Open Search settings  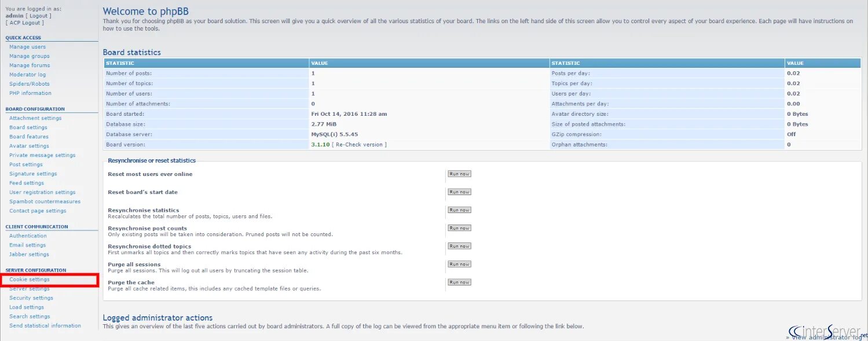30,317
